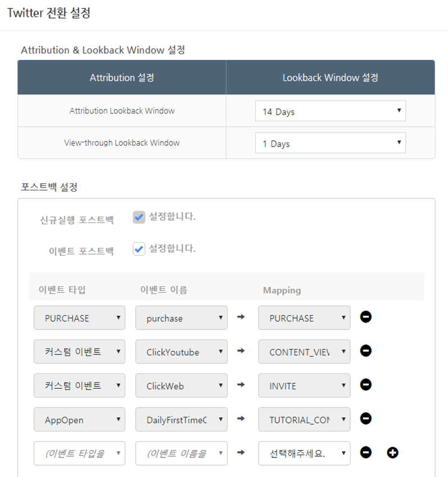
Task: Remove the ClickYoutube mapping row
Action: click(x=365, y=351)
